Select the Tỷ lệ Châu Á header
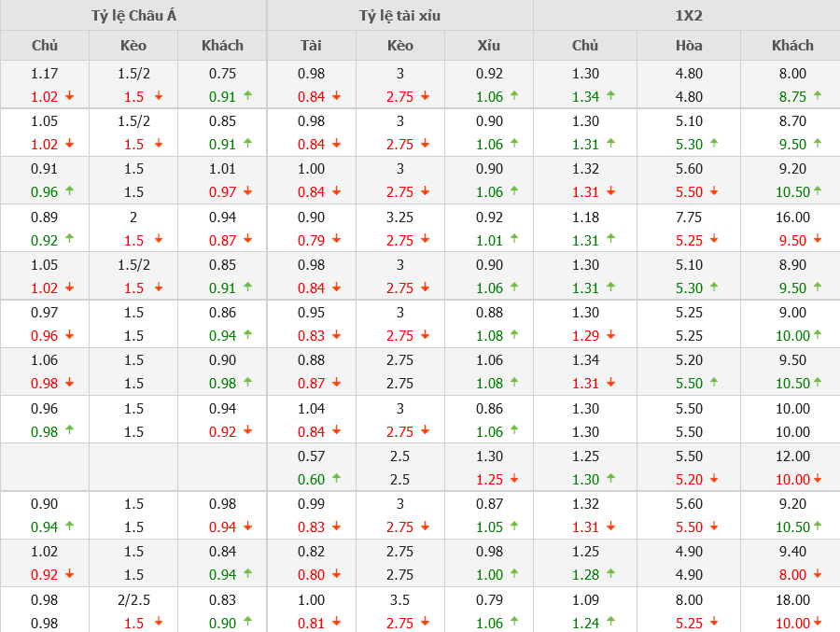This screenshot has width=840, height=632. (x=133, y=16)
